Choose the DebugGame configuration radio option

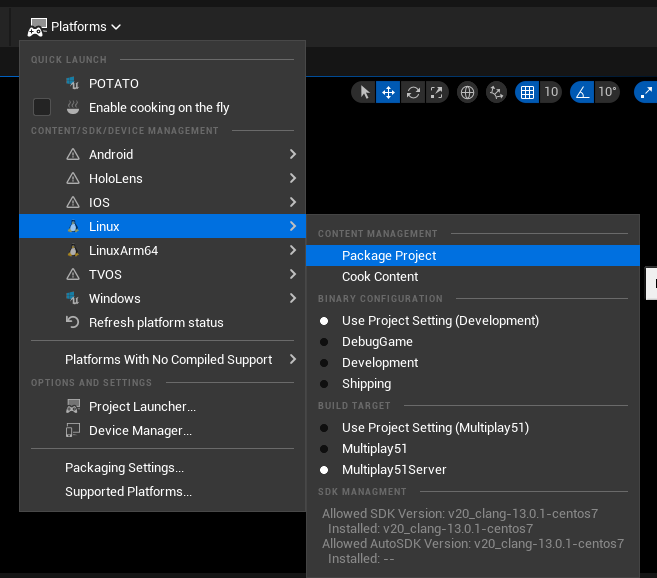click(377, 342)
